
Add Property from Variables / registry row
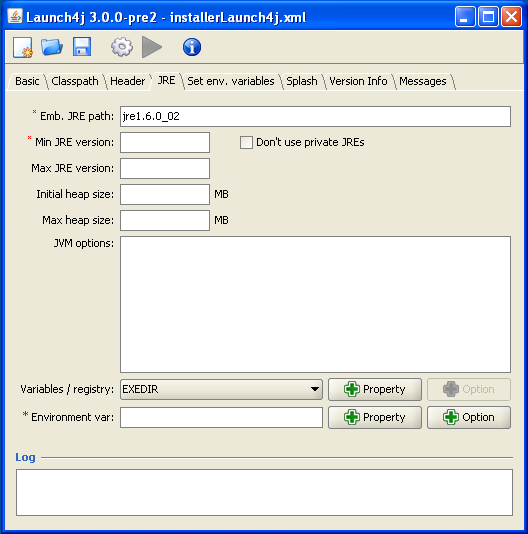point(375,389)
